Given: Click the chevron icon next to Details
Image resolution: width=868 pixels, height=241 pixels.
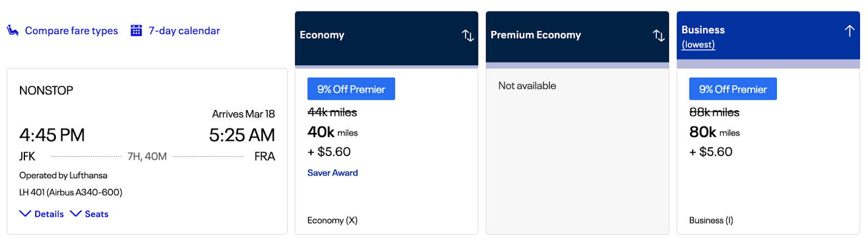Looking at the screenshot, I should (25, 214).
